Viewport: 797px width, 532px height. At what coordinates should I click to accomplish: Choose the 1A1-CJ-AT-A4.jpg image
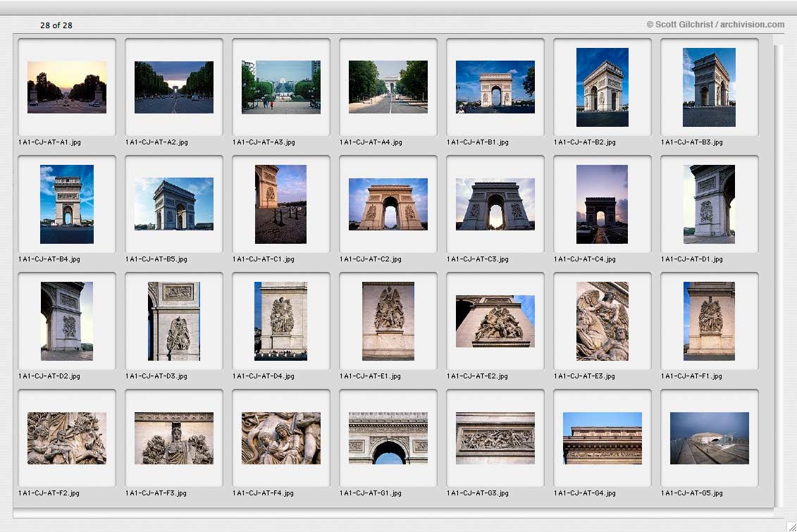[388, 87]
